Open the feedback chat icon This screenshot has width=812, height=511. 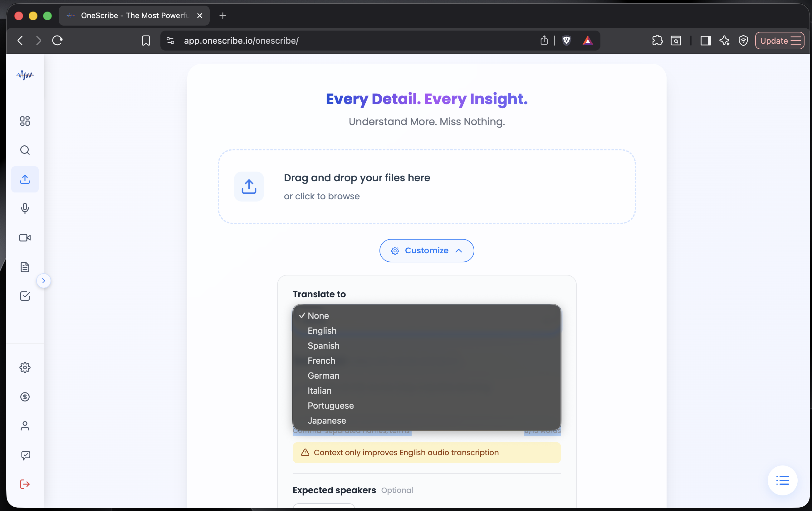click(x=25, y=455)
